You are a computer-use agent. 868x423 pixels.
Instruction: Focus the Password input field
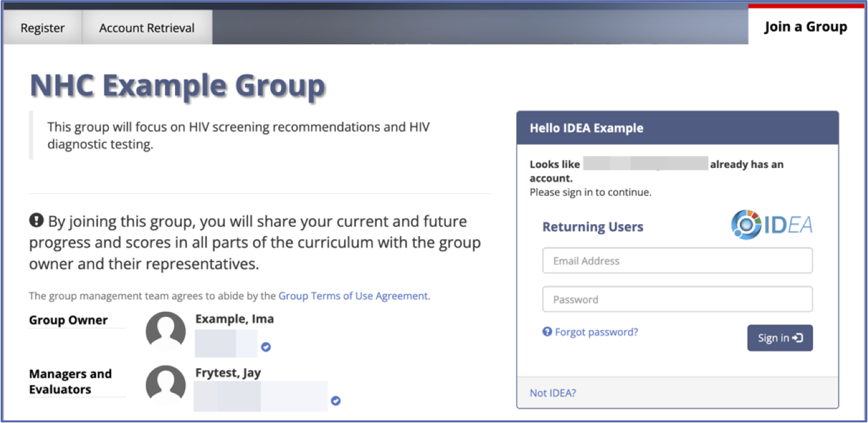677,299
